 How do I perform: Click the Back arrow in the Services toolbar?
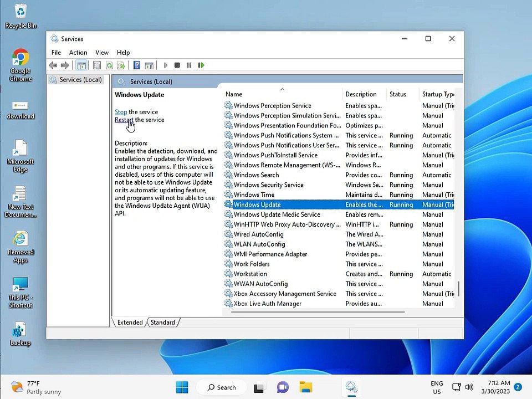click(x=53, y=65)
